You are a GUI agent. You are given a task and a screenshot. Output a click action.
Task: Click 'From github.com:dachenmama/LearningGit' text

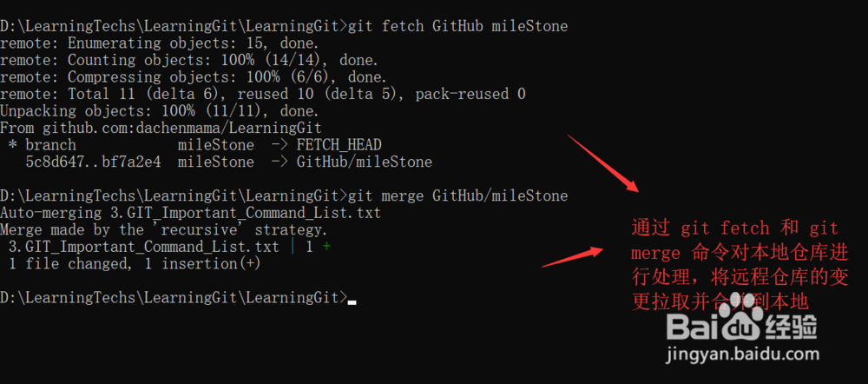tap(161, 128)
